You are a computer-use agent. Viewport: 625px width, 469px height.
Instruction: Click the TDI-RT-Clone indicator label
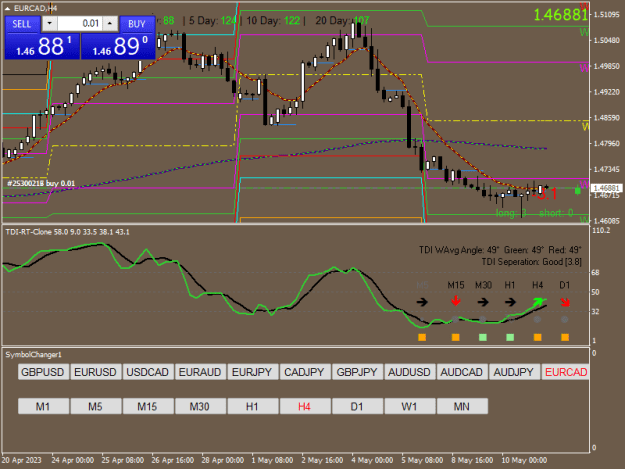coord(67,232)
